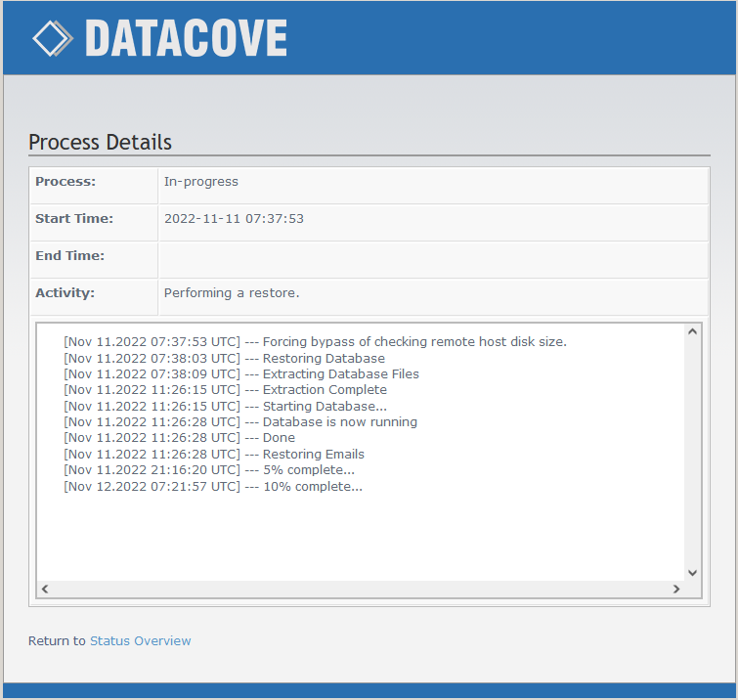
Task: Click the Process: label
Action: tap(65, 181)
